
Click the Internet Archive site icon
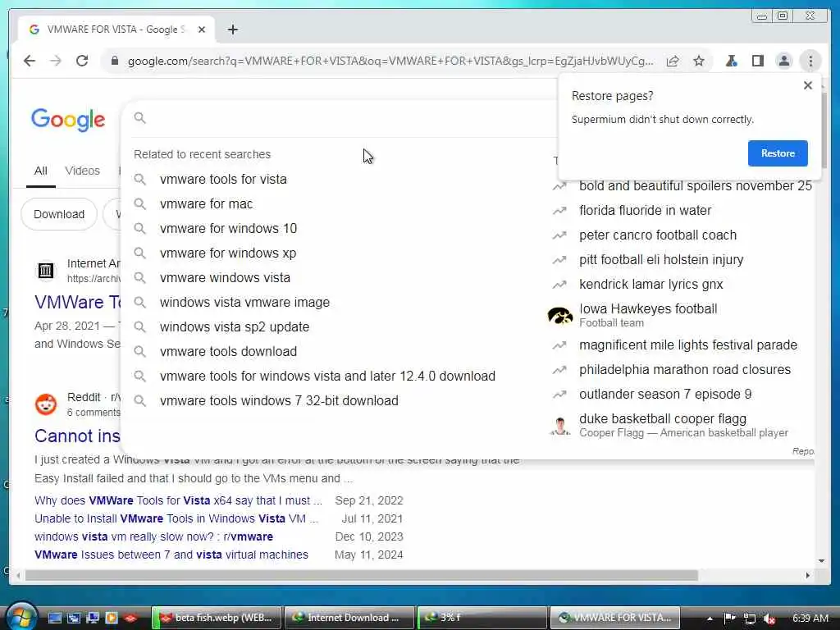point(46,271)
